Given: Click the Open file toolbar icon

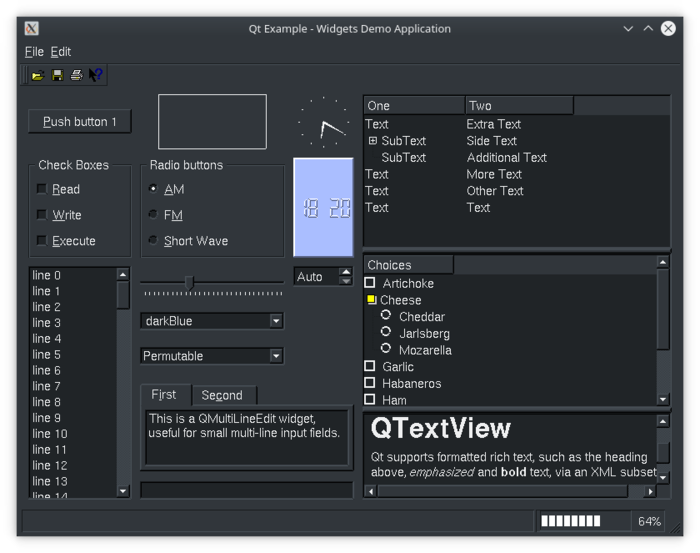Looking at the screenshot, I should coord(38,75).
